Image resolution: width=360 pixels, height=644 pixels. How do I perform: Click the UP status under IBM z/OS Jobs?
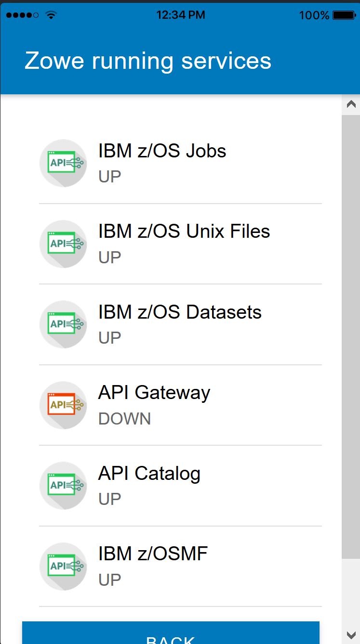click(109, 177)
